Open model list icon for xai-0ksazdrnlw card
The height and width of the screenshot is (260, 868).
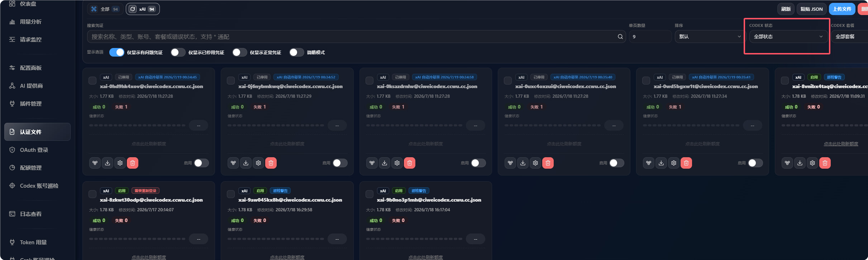(x=372, y=163)
